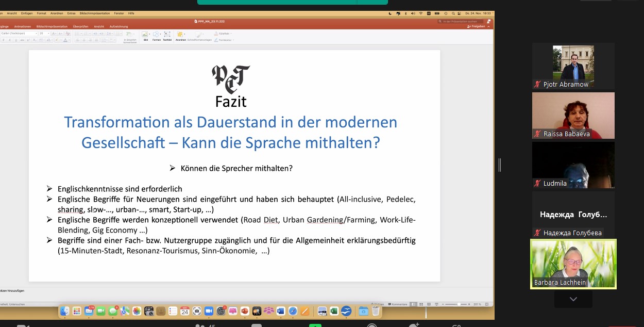The image size is (644, 327).
Task: Switch to the Animationen ribbon tab
Action: point(23,26)
